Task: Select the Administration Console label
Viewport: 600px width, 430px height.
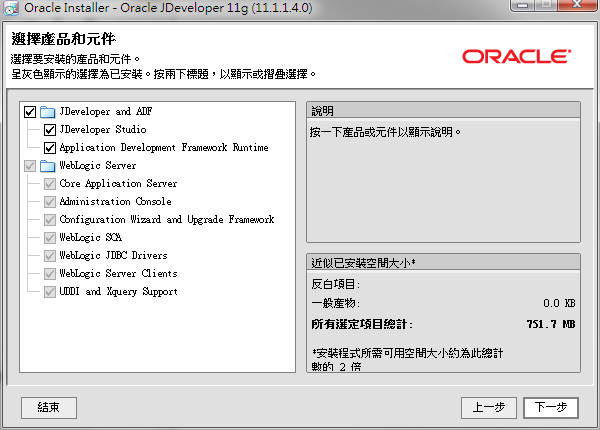Action: tap(115, 202)
